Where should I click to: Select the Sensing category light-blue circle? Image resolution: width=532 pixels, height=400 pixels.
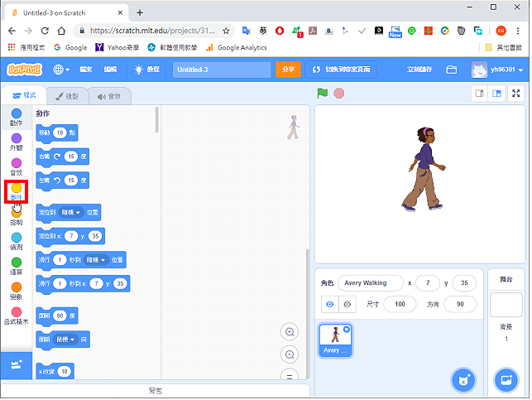17,238
